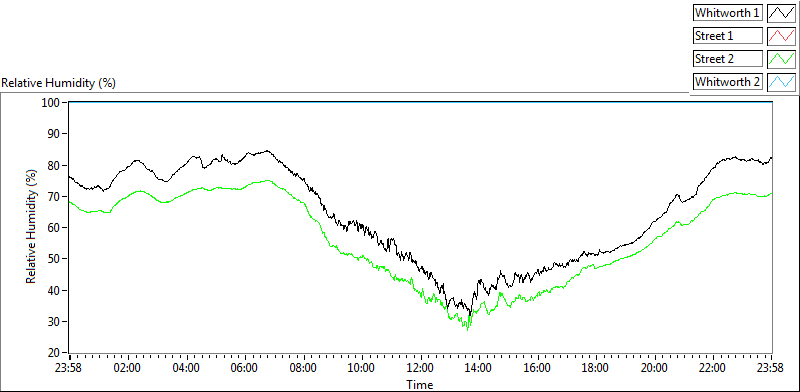The height and width of the screenshot is (392, 800).
Task: Click the 04:00 time axis marker
Action: coord(187,368)
